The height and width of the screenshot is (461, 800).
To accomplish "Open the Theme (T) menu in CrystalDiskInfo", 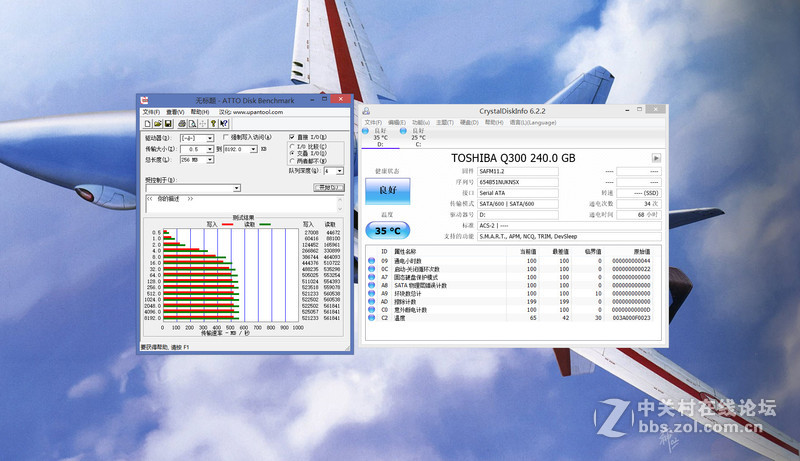I will [444, 122].
